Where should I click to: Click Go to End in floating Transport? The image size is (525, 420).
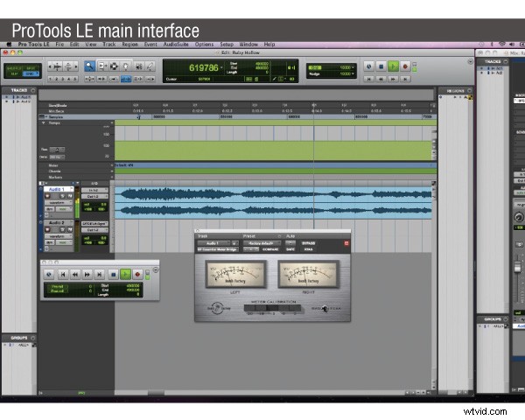coord(100,274)
